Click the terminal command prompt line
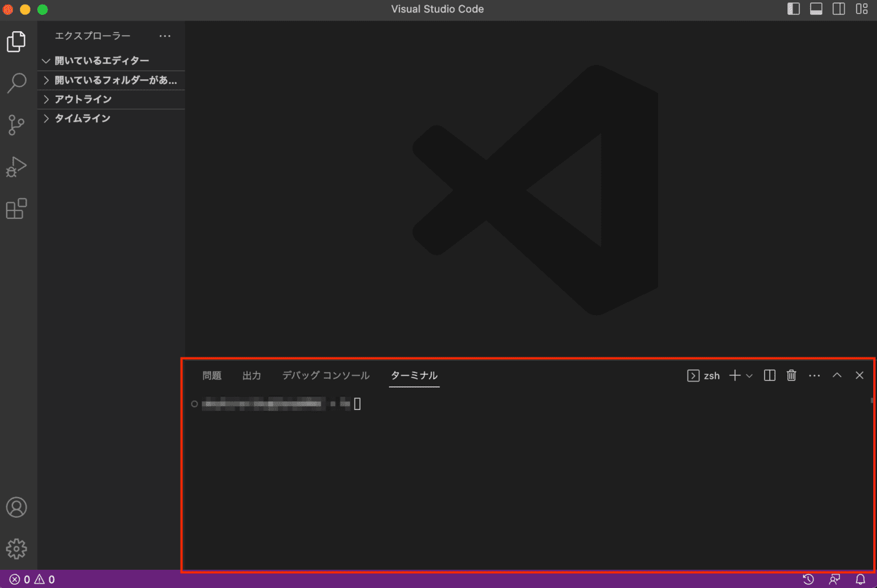This screenshot has width=877, height=588. tap(276, 404)
